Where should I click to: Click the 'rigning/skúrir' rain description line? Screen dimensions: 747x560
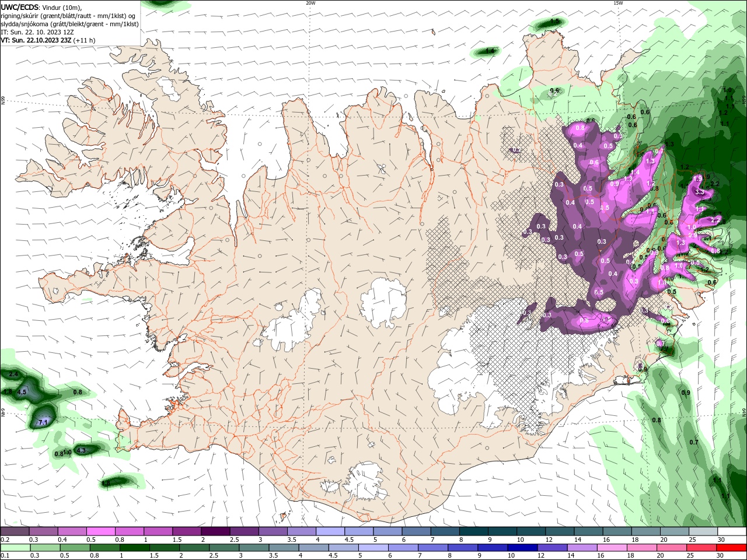68,16
